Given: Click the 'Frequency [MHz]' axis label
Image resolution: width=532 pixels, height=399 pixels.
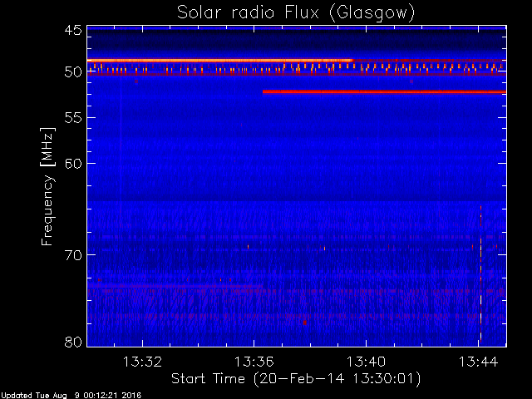Looking at the screenshot, I should point(47,186).
